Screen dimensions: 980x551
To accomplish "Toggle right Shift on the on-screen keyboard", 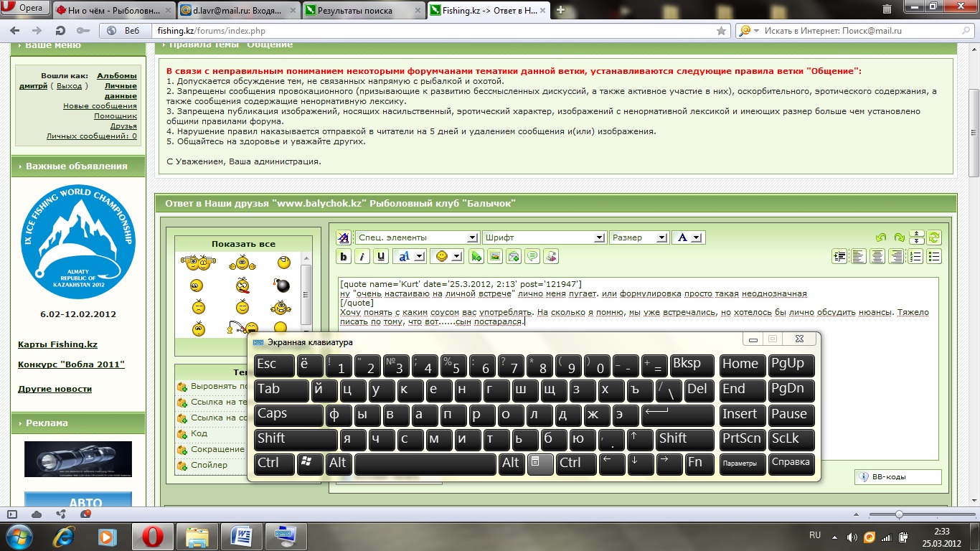I will click(685, 440).
